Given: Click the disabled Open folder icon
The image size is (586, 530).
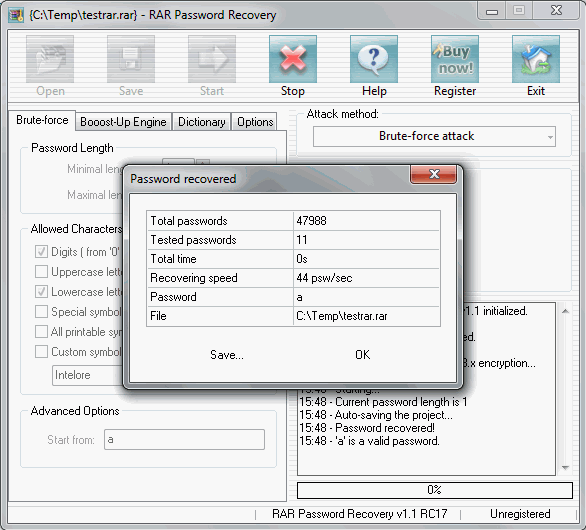Looking at the screenshot, I should point(50,59).
